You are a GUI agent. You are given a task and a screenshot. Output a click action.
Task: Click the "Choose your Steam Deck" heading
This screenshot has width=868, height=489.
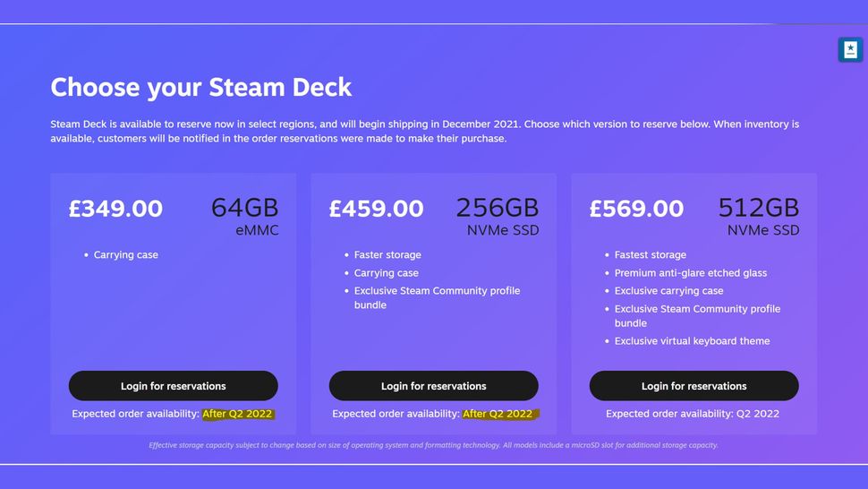pos(201,87)
